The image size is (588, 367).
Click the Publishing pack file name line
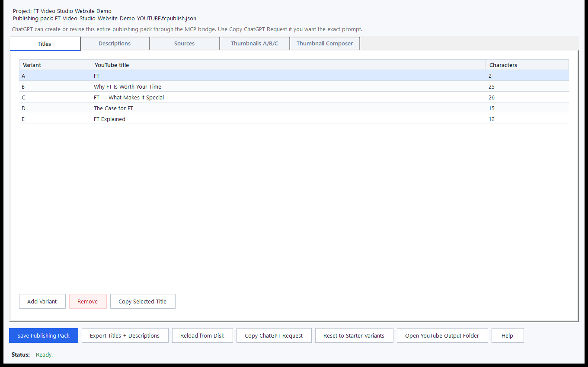pos(105,19)
